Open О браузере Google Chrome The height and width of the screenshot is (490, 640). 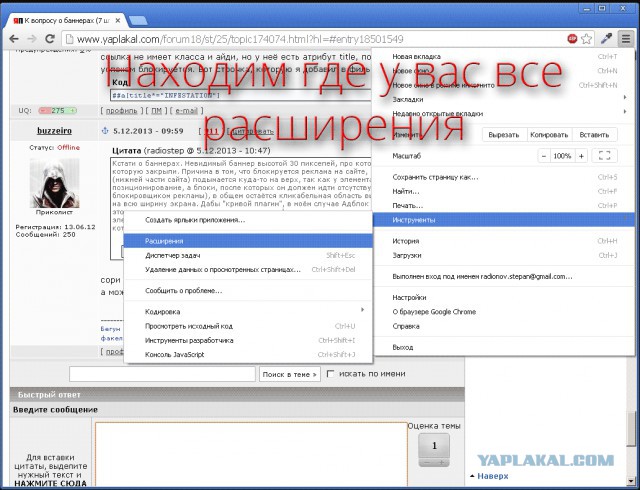click(504, 312)
